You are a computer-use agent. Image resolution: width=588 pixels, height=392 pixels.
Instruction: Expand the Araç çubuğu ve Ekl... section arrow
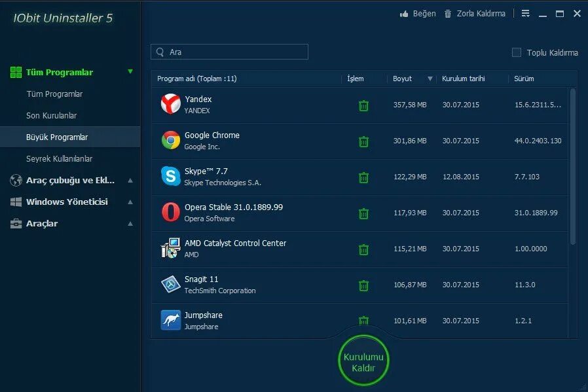tap(130, 180)
